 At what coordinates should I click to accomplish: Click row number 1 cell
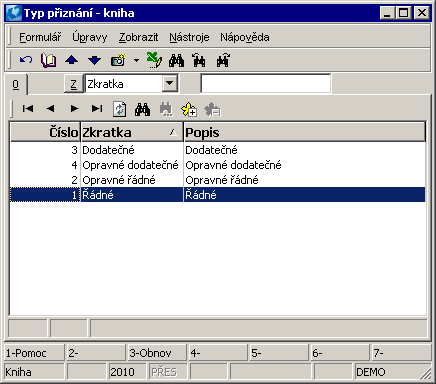coord(45,195)
